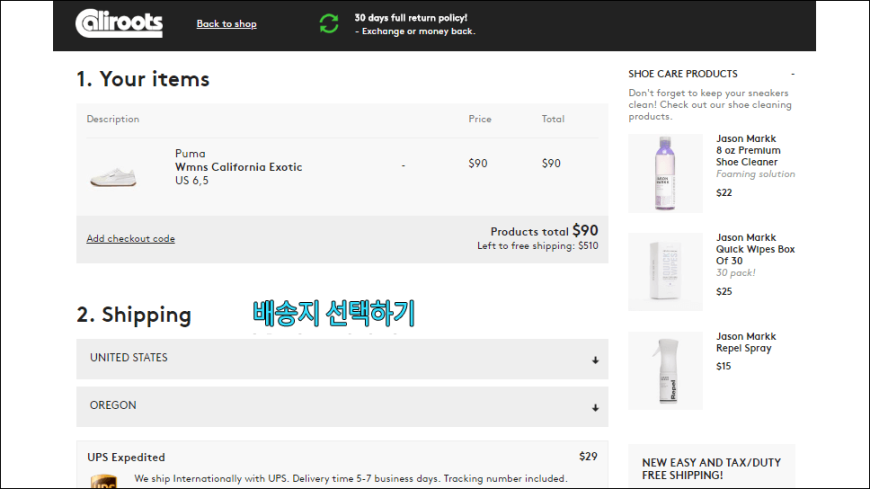Open Jason Markk 8 oz Premium Shoe Cleaner title
This screenshot has width=870, height=489.
[x=748, y=150]
